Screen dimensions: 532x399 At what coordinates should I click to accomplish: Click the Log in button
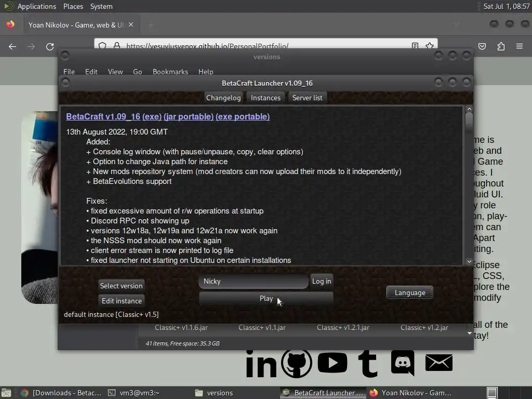[x=321, y=281]
